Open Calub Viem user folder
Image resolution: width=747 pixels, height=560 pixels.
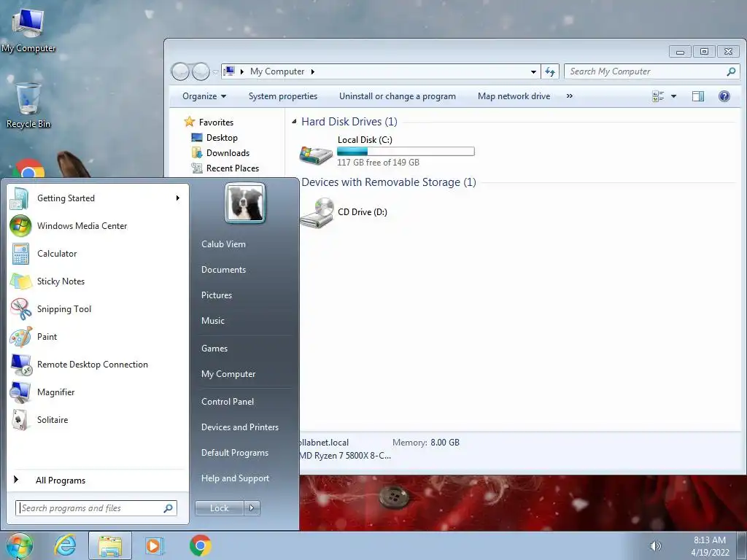pos(223,244)
